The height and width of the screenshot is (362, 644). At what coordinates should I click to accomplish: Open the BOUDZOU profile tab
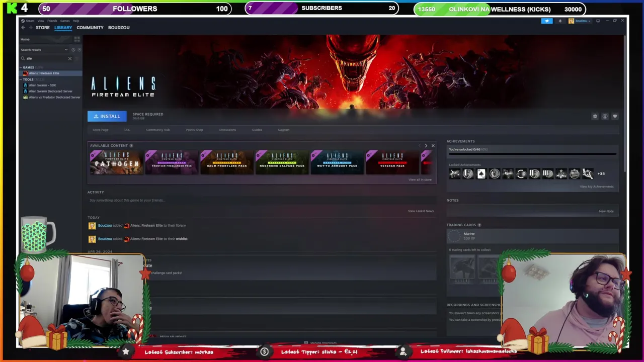[119, 28]
